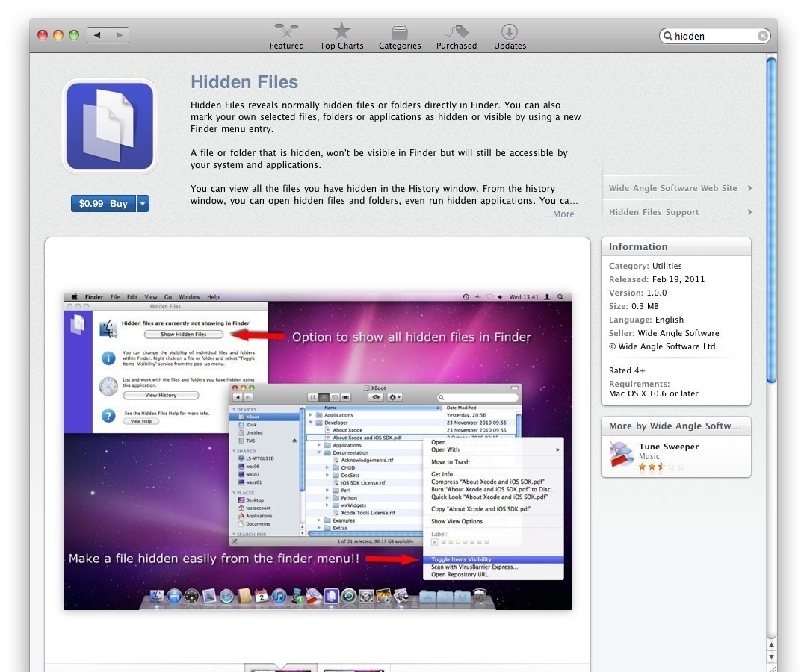Open the Purchased tab icon
The width and height of the screenshot is (807, 672).
(456, 32)
